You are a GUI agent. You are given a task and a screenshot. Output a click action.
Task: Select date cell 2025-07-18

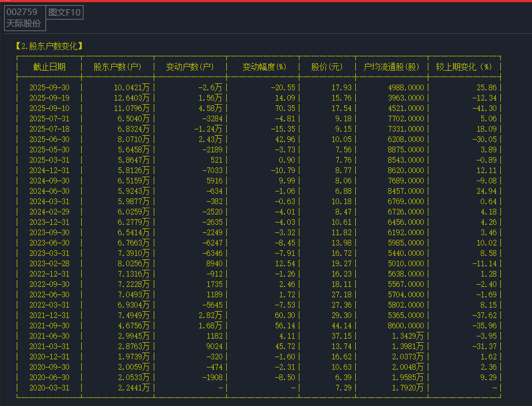49,129
